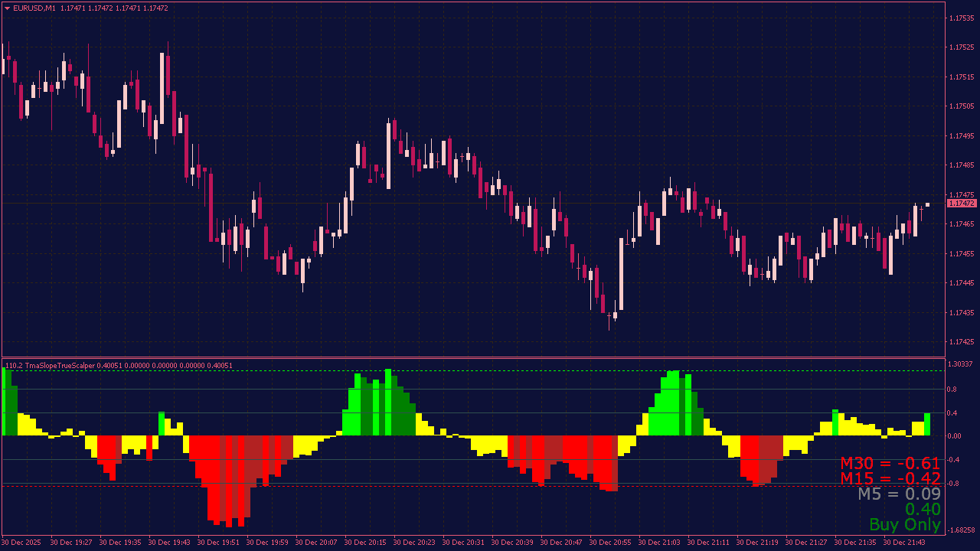
Task: Expand the indicator subwindow via its top border
Action: tap(490, 357)
